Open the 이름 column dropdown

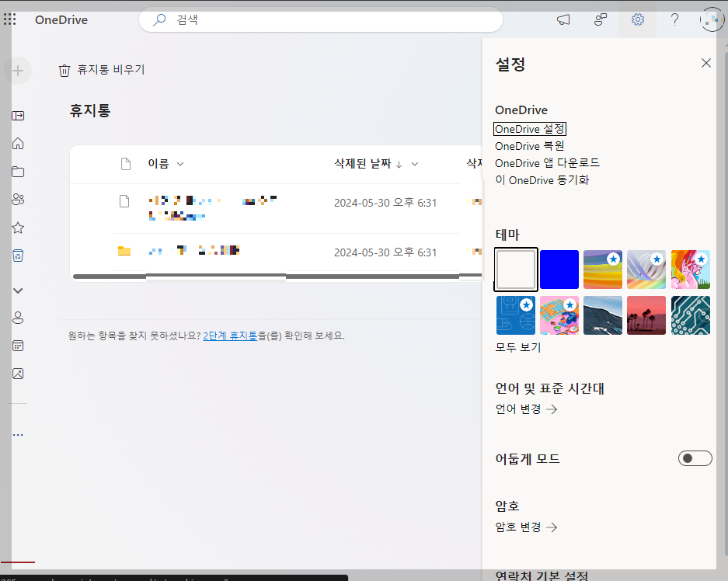[x=180, y=164]
